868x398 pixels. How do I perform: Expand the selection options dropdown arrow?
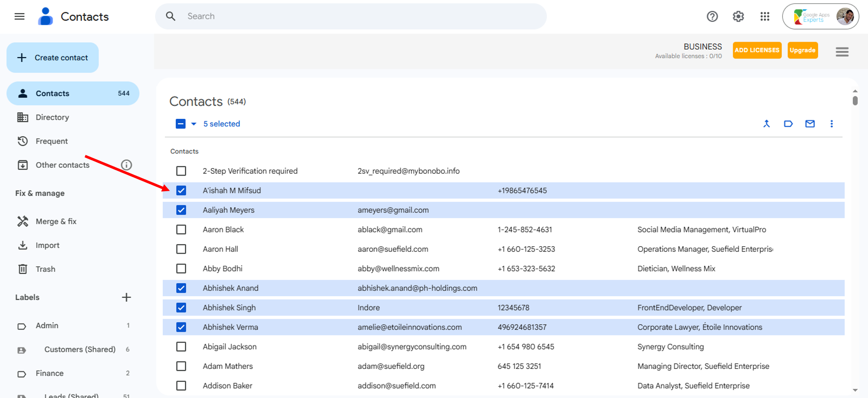pyautogui.click(x=194, y=124)
